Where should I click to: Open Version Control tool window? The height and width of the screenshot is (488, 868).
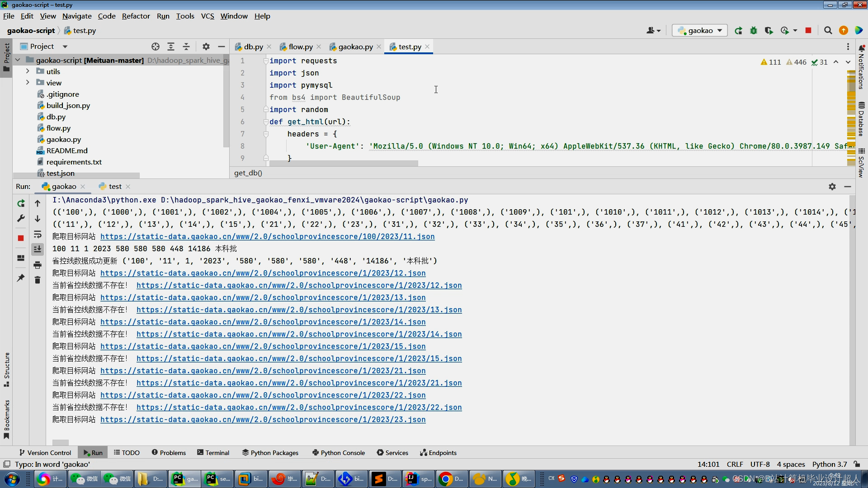[45, 453]
